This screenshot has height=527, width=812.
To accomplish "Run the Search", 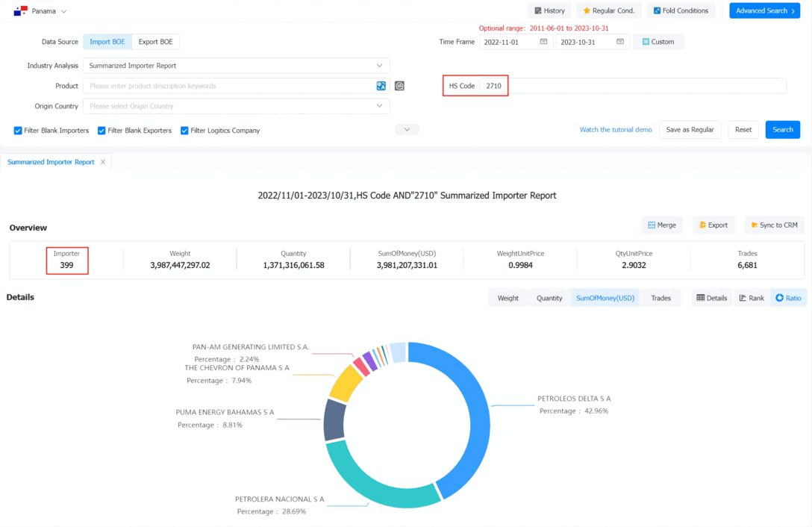I will pyautogui.click(x=782, y=130).
